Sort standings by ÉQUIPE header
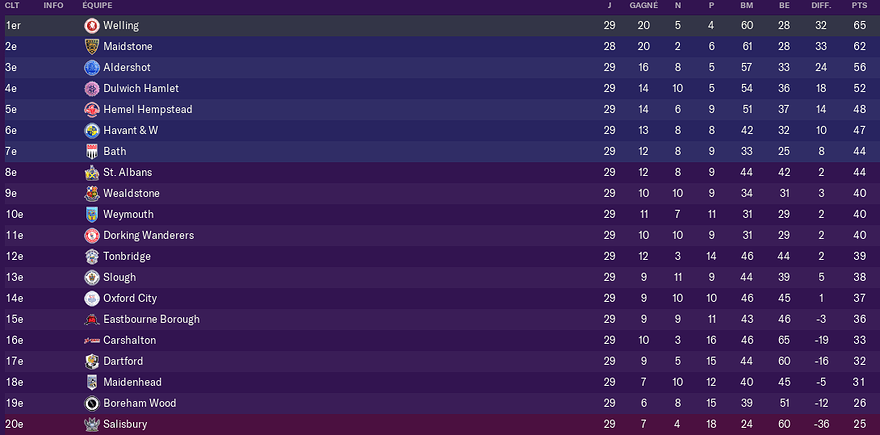The height and width of the screenshot is (435, 880). (x=97, y=5)
